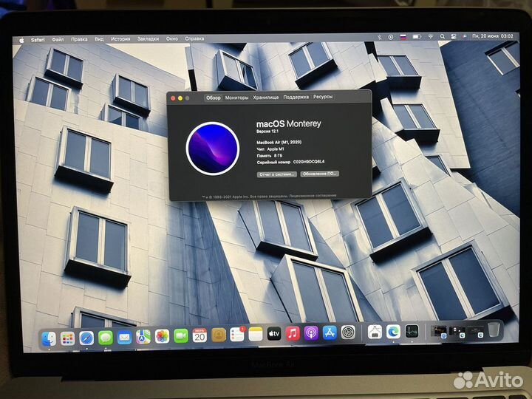Viewport: 532px width, 399px height.
Task: Open the Music app in dock
Action: [293, 333]
